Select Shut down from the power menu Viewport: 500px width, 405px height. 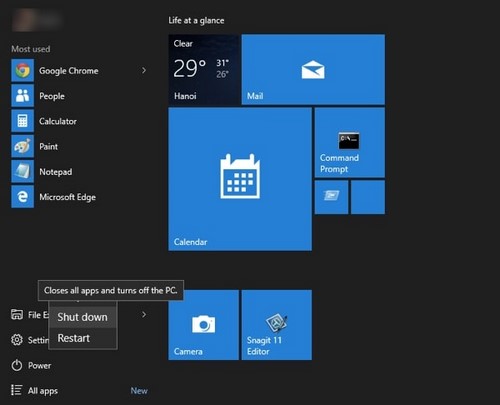pyautogui.click(x=83, y=317)
